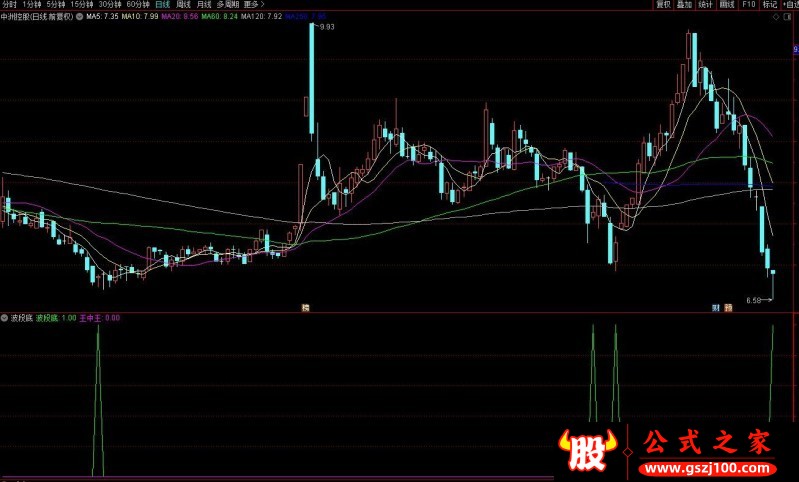Expand the 更多 more periods menu

(x=254, y=4)
